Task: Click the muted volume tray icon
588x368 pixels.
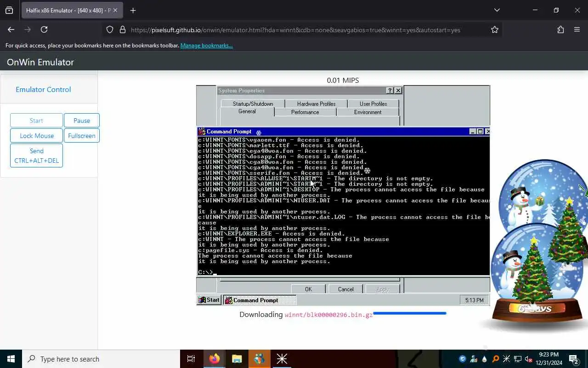Action: tap(529, 359)
